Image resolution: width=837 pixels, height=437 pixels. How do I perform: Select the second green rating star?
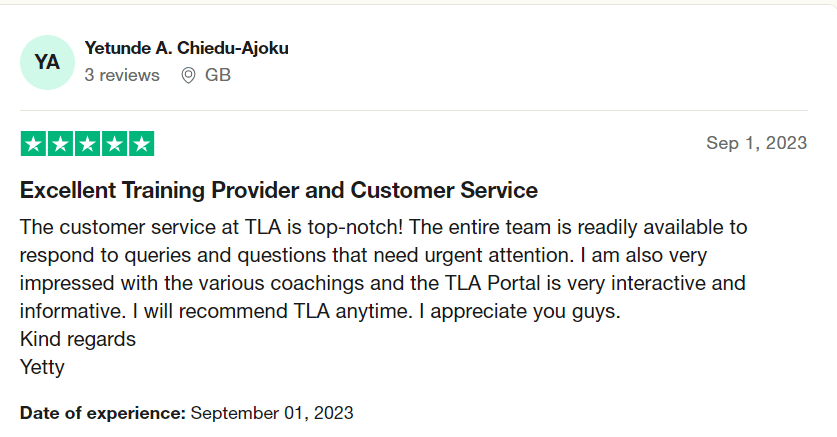60,144
